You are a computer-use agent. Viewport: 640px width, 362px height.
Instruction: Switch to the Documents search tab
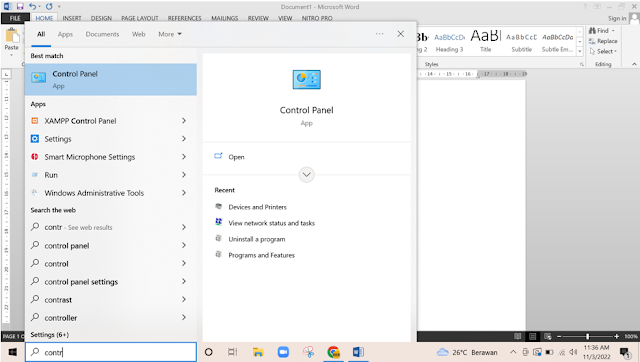click(102, 34)
